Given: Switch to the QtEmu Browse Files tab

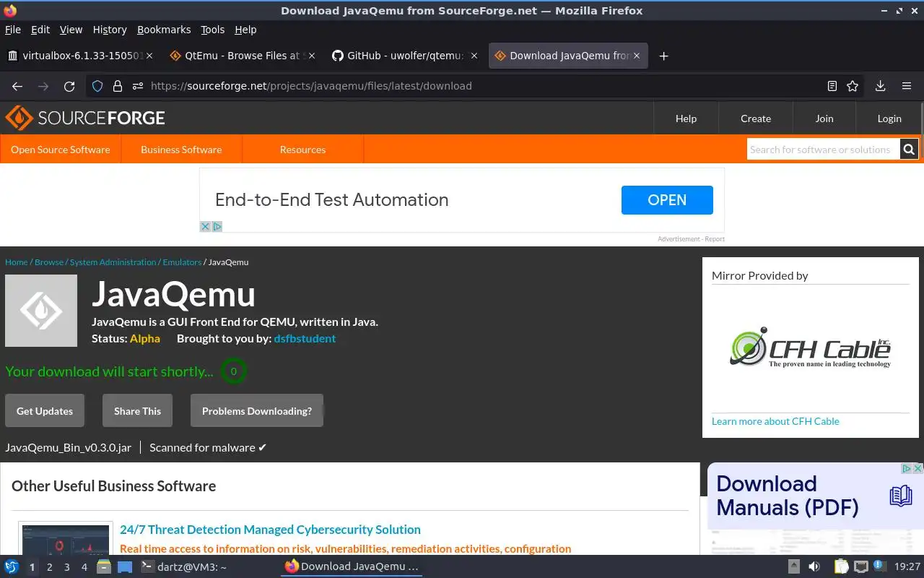Looking at the screenshot, I should pos(242,56).
